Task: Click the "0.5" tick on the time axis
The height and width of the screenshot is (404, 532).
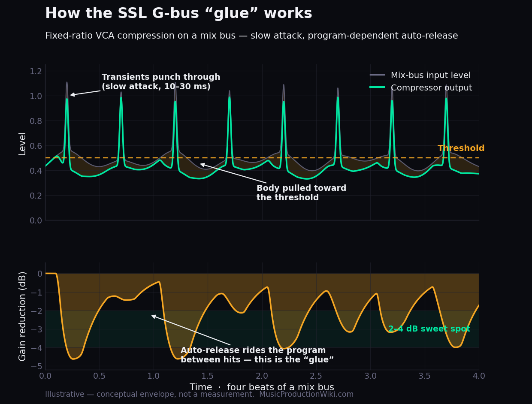Action: (100, 376)
